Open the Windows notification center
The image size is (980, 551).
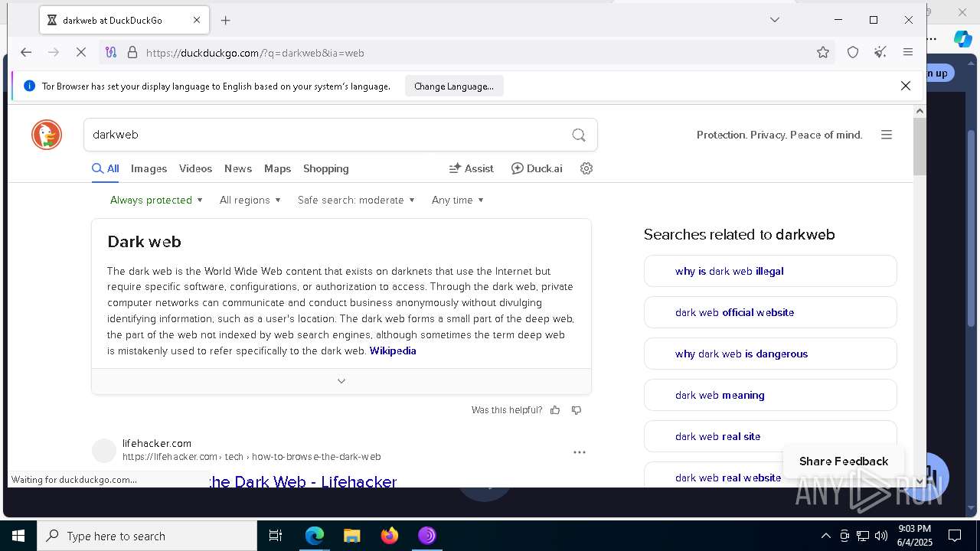955,536
